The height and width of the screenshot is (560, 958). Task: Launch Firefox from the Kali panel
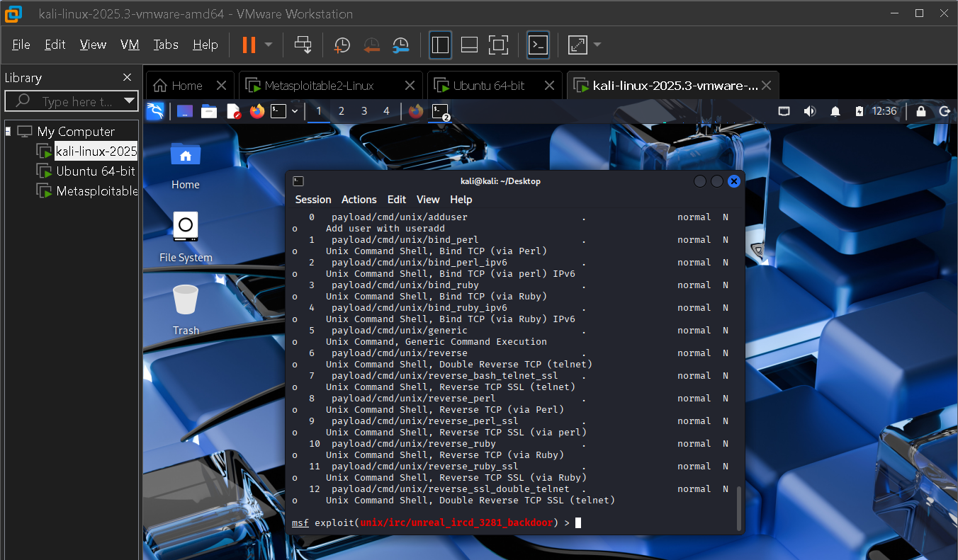(x=257, y=111)
